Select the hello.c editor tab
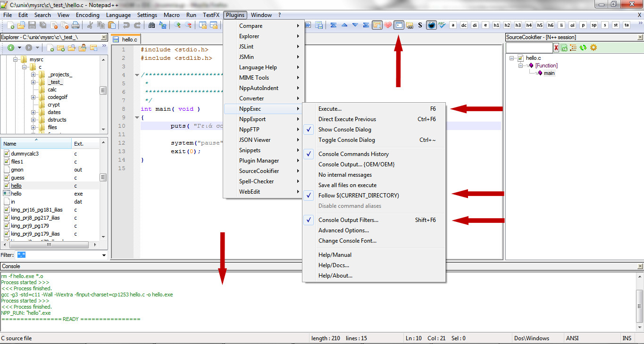The height and width of the screenshot is (344, 644). 125,40
